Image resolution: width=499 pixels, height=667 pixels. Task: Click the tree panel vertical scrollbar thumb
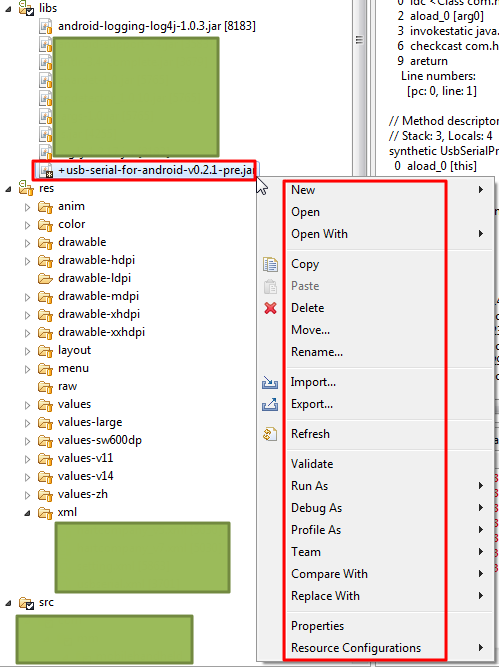point(359,40)
